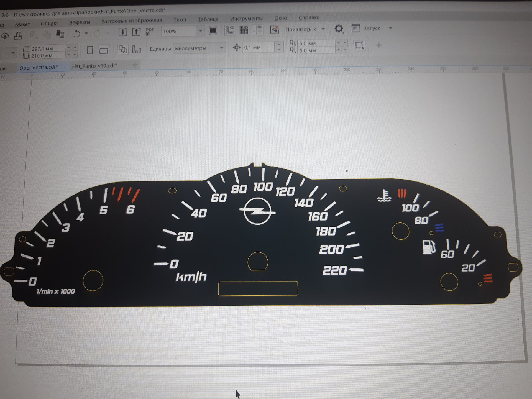Click the duplicate distance Y icon
532x399 pixels.
point(293,50)
